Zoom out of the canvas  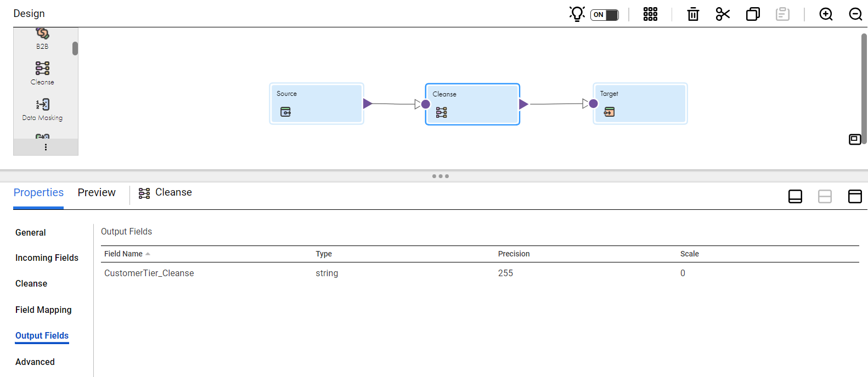pos(855,14)
